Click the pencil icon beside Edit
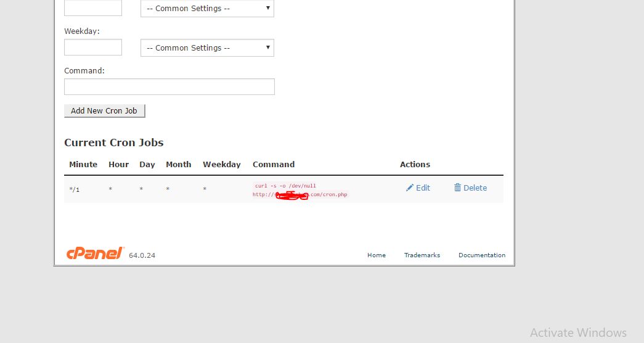The image size is (644, 343). tap(409, 188)
